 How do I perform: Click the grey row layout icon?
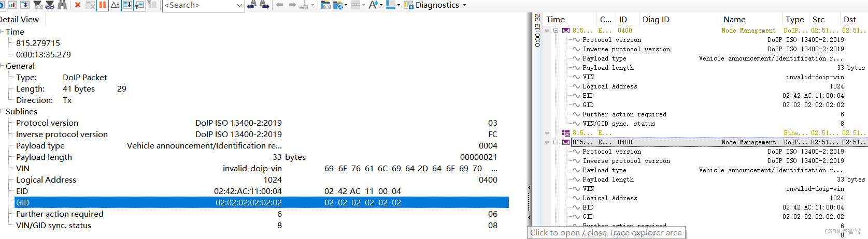(355, 5)
